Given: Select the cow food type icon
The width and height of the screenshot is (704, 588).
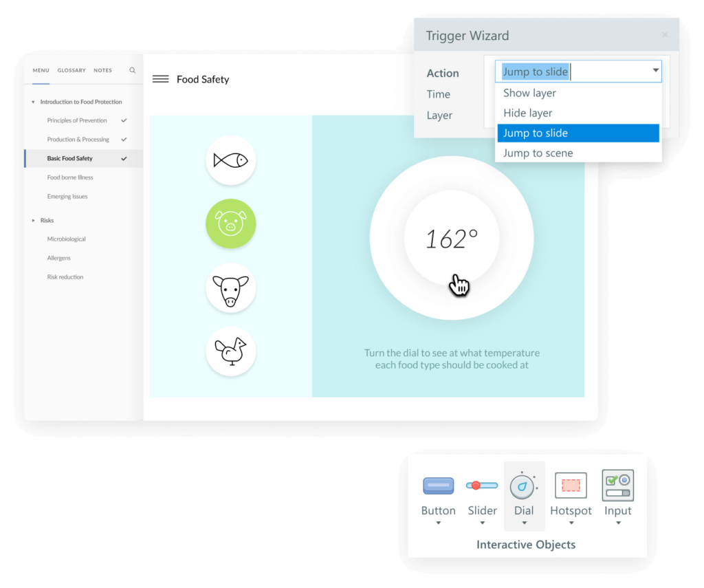Looking at the screenshot, I should point(230,289).
